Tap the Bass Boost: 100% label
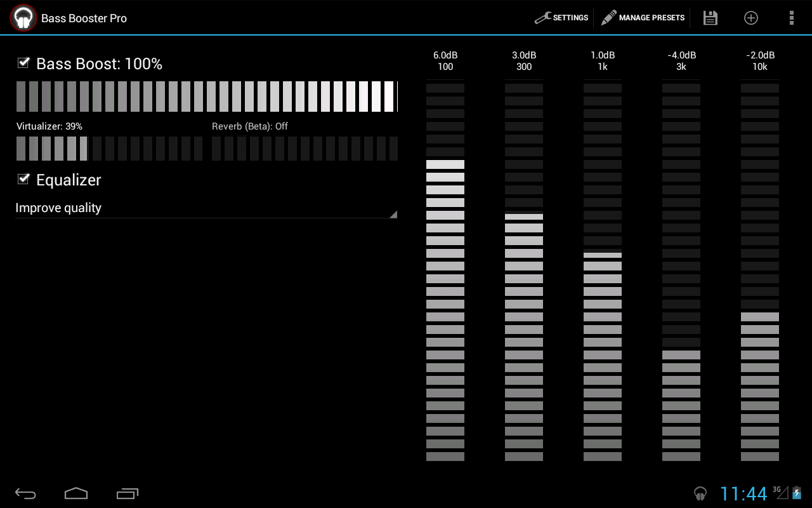 [100, 63]
